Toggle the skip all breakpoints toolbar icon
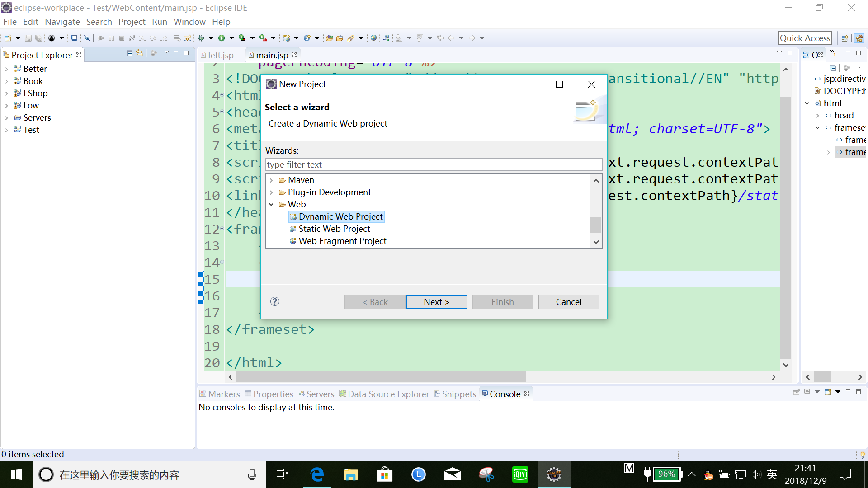 87,38
